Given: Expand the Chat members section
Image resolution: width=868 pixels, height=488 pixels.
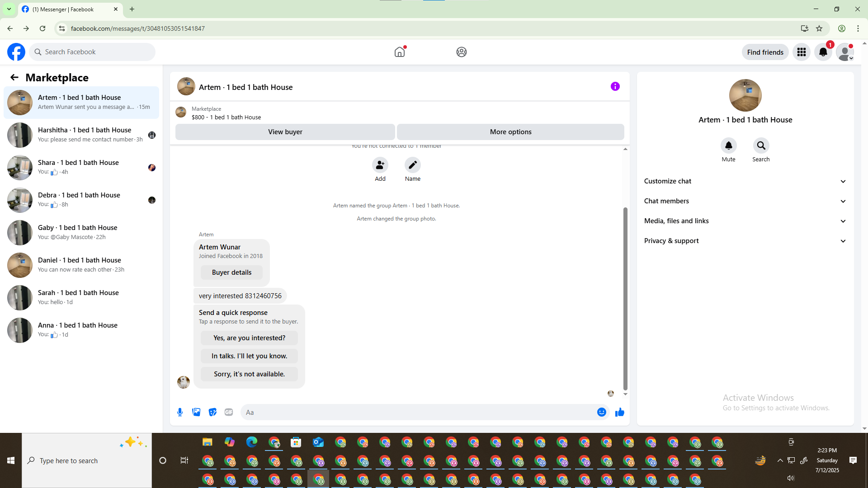Looking at the screenshot, I should 745,201.
